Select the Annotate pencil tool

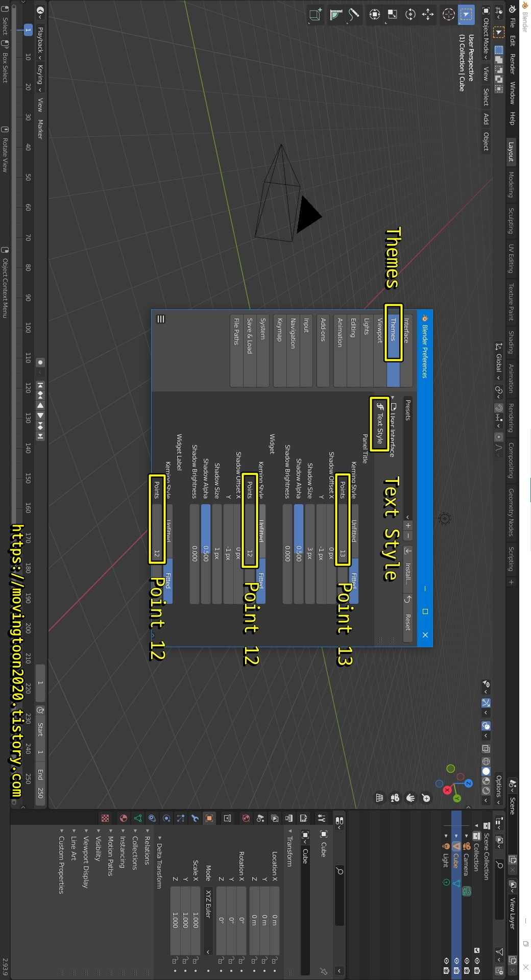[x=354, y=14]
